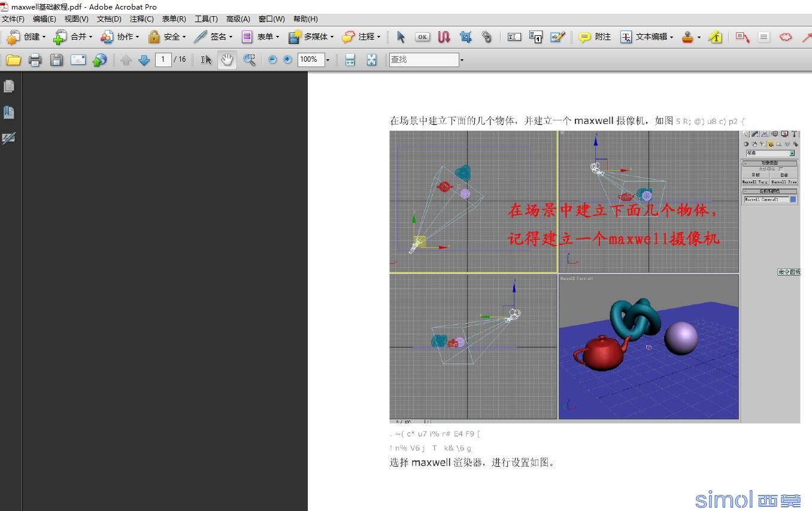Viewport: 812px width, 511px height.
Task: Select the marquee zoom tool
Action: [249, 60]
